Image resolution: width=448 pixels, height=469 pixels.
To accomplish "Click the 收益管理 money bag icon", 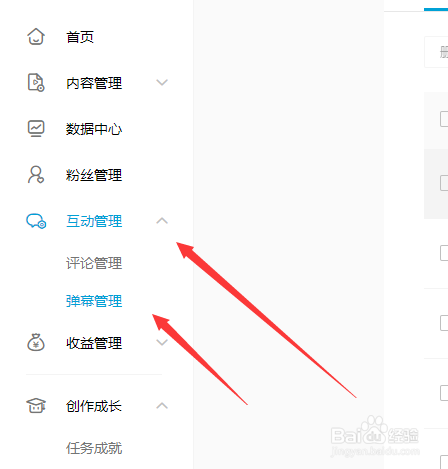I will [36, 342].
